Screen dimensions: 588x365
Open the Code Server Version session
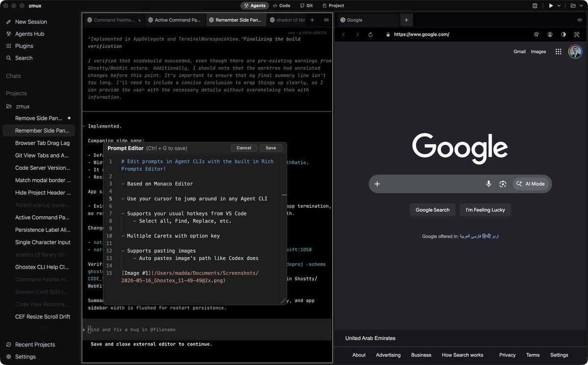(x=38, y=168)
